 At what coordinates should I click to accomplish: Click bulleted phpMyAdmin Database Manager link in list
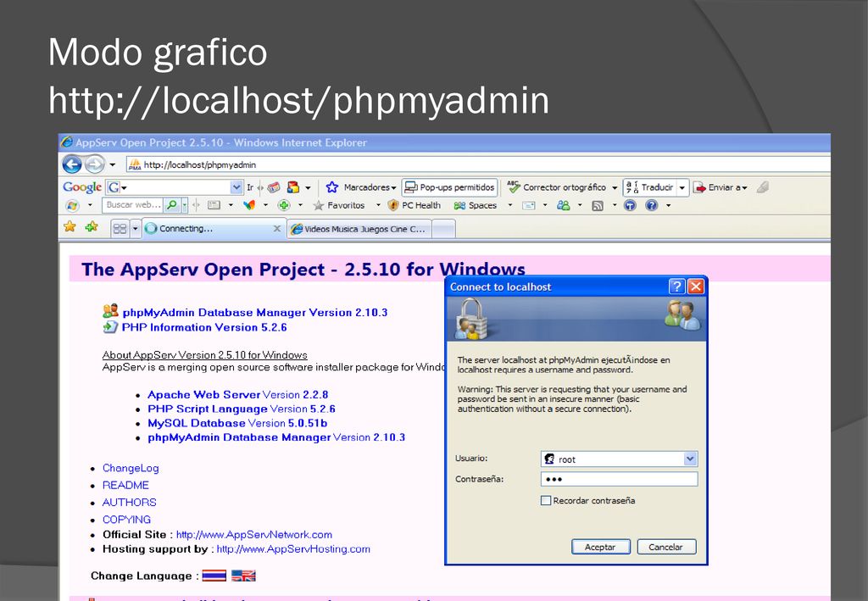pos(276,437)
